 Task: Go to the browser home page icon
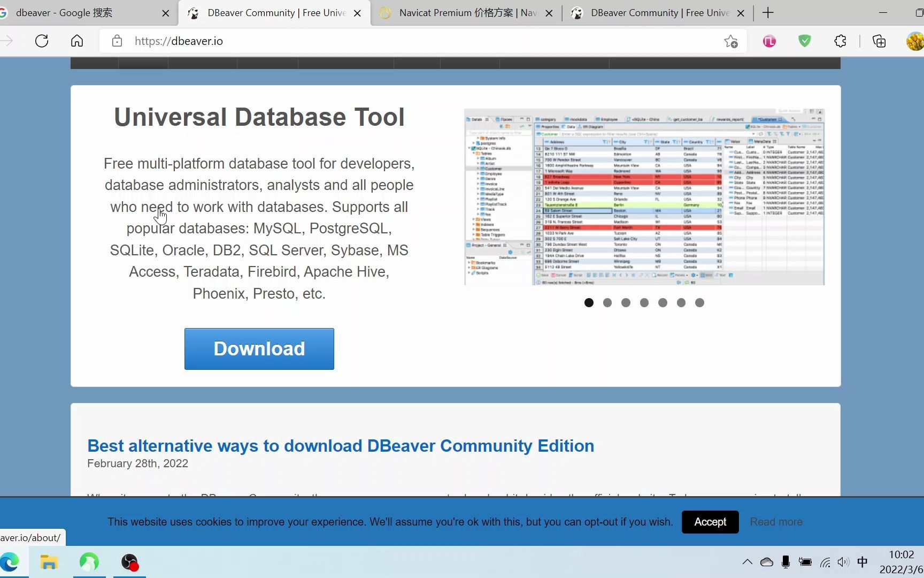click(x=77, y=41)
